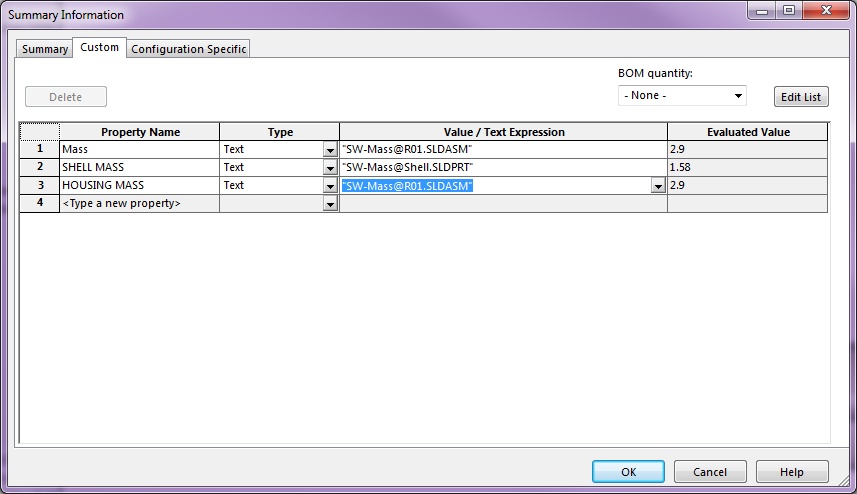Click the Edit List button
The height and width of the screenshot is (494, 857).
point(801,97)
